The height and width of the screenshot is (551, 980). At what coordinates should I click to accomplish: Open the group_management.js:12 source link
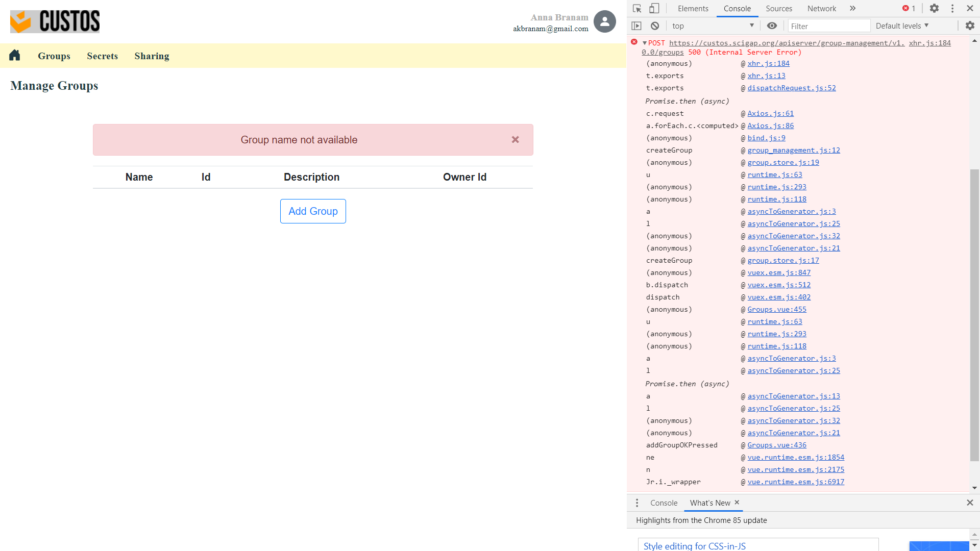pos(794,151)
